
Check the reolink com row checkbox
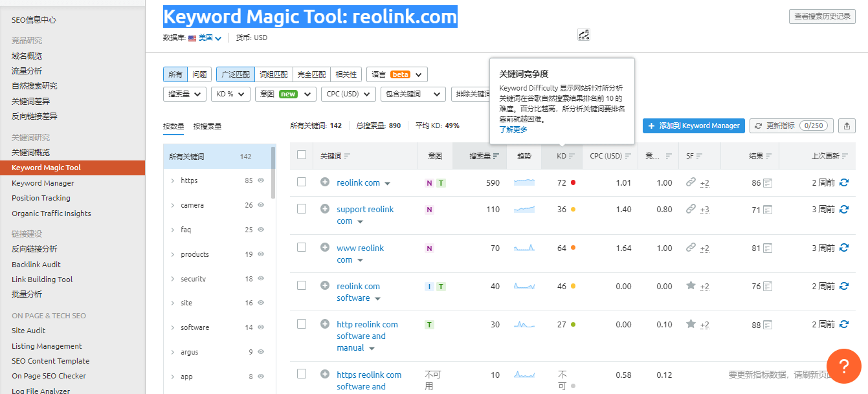[302, 182]
